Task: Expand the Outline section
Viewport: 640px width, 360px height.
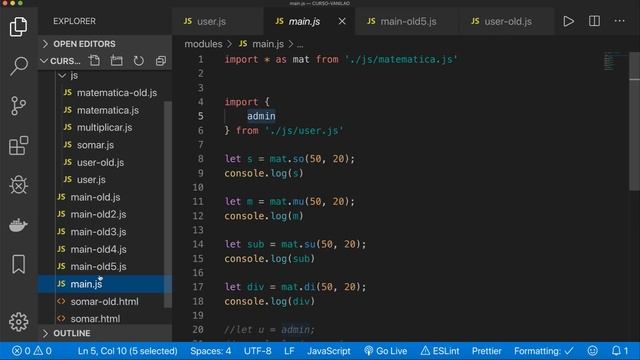Action: pos(105,333)
